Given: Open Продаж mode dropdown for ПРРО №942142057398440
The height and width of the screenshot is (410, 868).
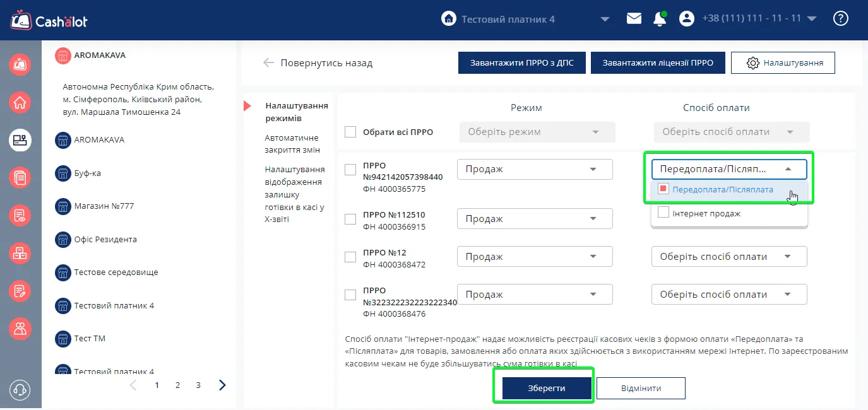Looking at the screenshot, I should (x=535, y=169).
